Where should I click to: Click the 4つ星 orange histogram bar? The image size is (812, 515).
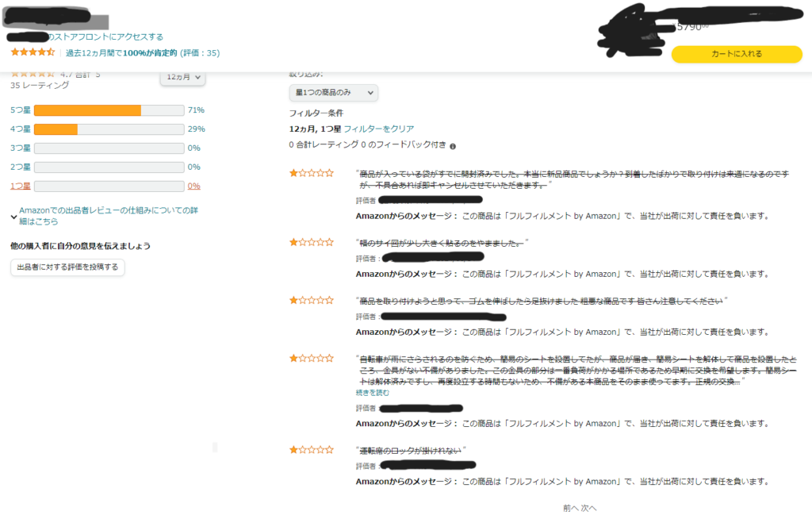[x=56, y=129]
